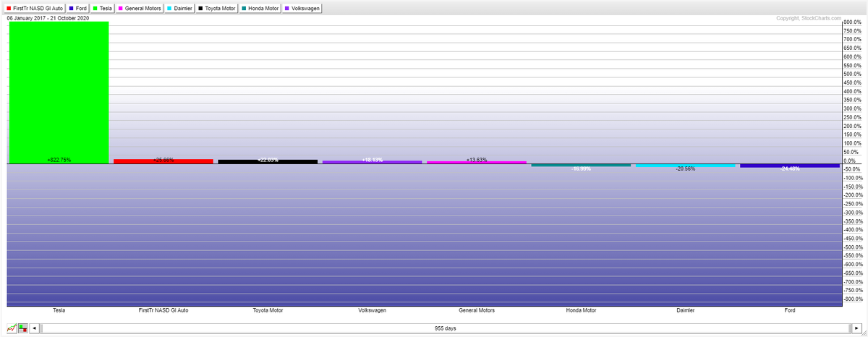Click the General Motors x-axis label
868x337 pixels.
(476, 310)
